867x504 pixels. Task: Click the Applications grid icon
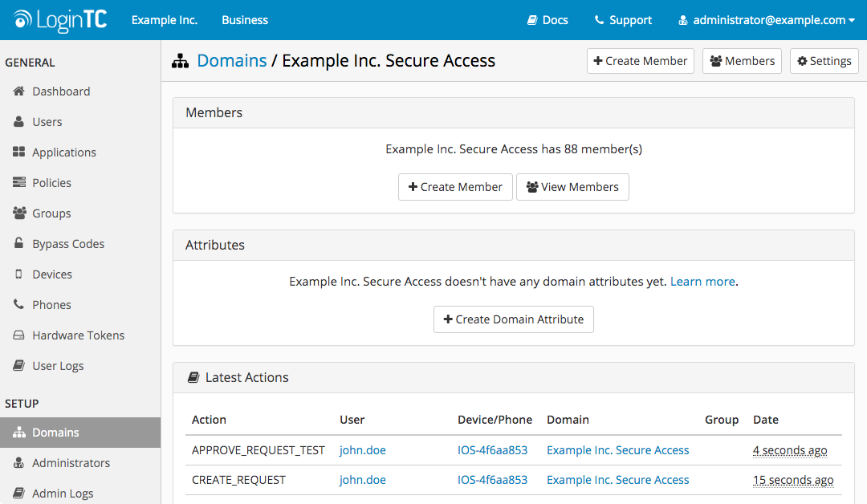tap(18, 152)
